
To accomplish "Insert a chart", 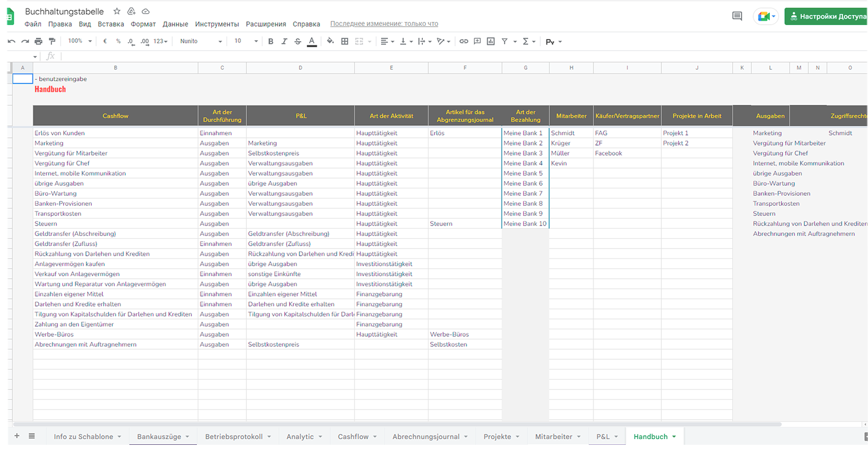I will point(491,41).
